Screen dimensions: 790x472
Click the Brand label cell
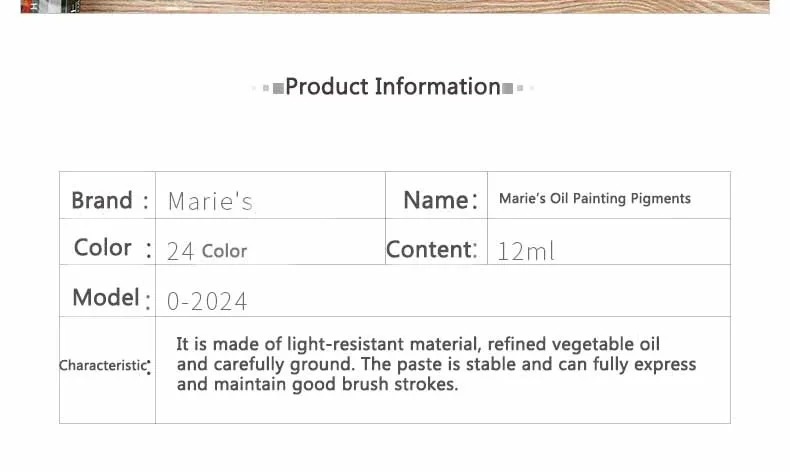pyautogui.click(x=107, y=195)
